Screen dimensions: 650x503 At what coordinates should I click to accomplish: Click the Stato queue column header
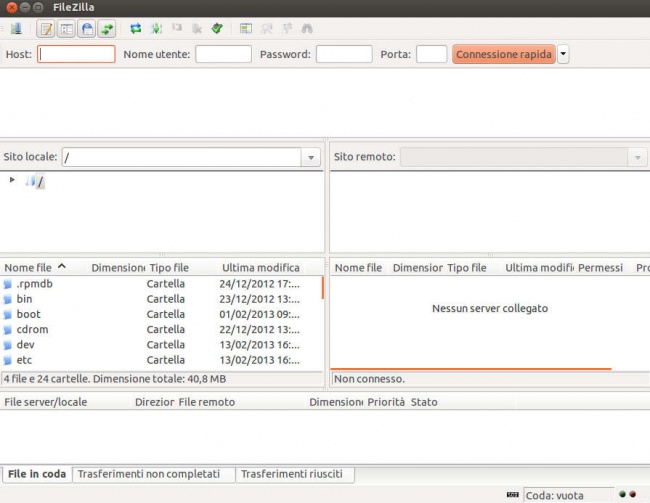(x=424, y=402)
